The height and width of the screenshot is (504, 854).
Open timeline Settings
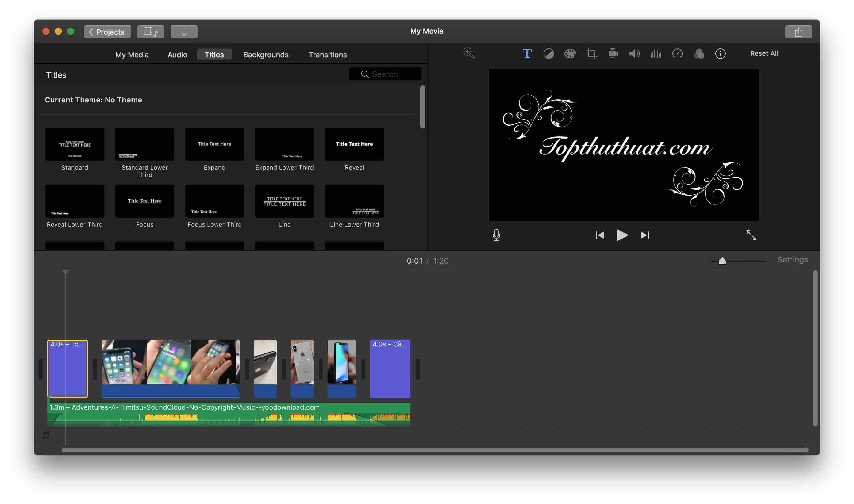(792, 260)
